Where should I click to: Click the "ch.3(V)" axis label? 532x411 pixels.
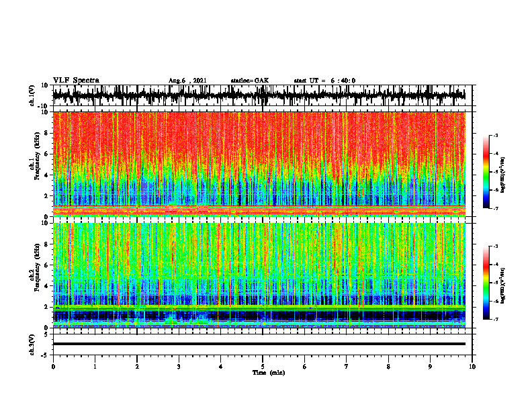(x=32, y=345)
